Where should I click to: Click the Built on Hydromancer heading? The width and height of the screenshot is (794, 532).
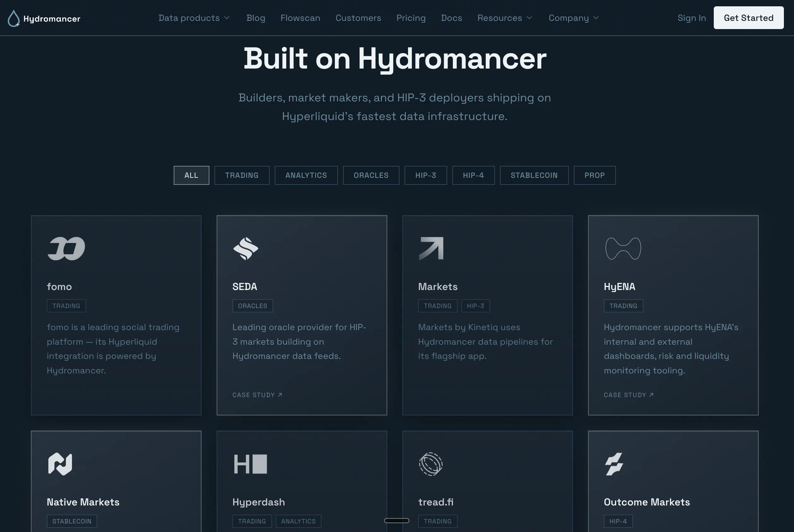(x=395, y=59)
